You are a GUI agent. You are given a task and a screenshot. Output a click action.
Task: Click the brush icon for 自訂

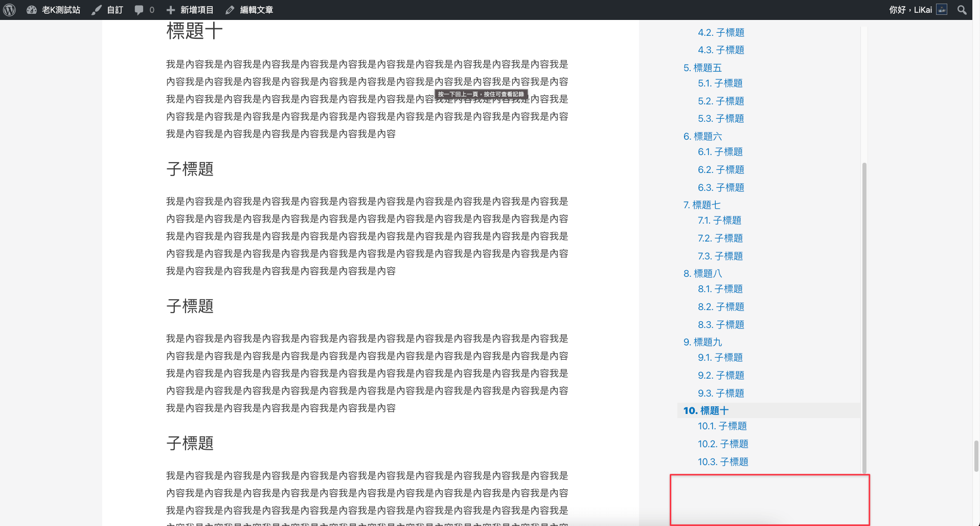96,10
